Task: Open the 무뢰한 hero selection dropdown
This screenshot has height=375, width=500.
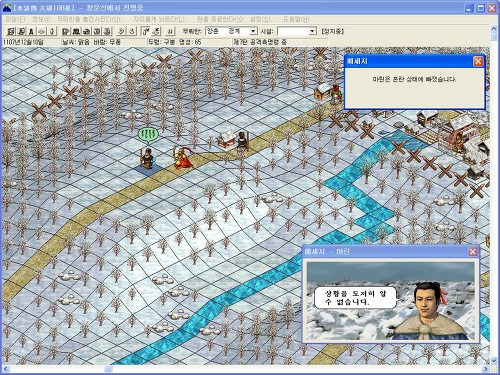Action: (x=254, y=31)
